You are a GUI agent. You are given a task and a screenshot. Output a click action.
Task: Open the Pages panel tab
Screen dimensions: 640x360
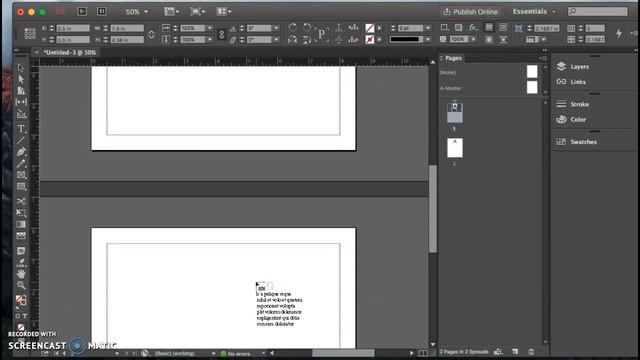click(x=453, y=58)
